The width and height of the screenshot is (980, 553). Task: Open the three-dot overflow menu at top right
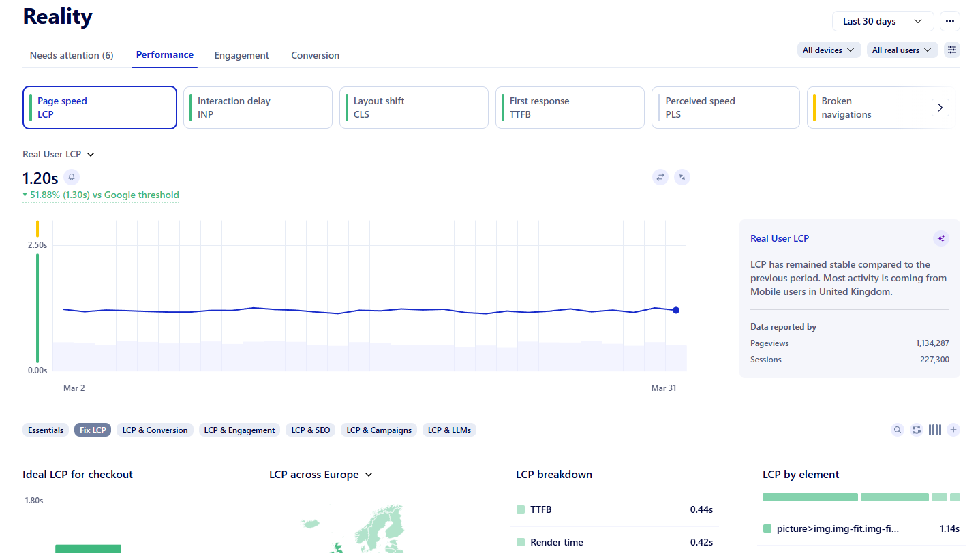click(949, 21)
